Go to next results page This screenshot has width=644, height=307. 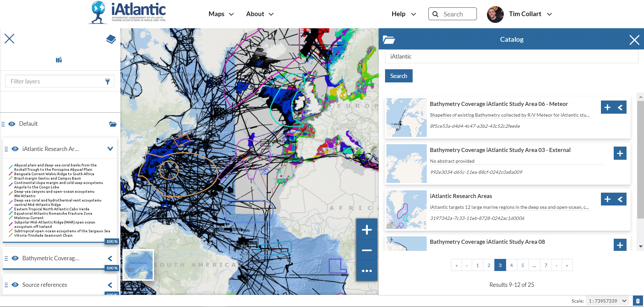(557, 265)
